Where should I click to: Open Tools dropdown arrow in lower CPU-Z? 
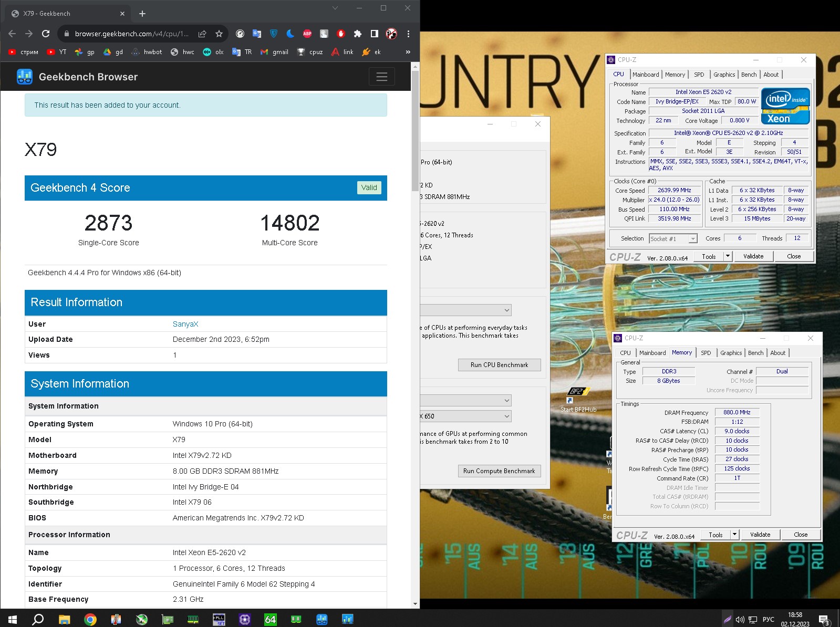pyautogui.click(x=734, y=535)
